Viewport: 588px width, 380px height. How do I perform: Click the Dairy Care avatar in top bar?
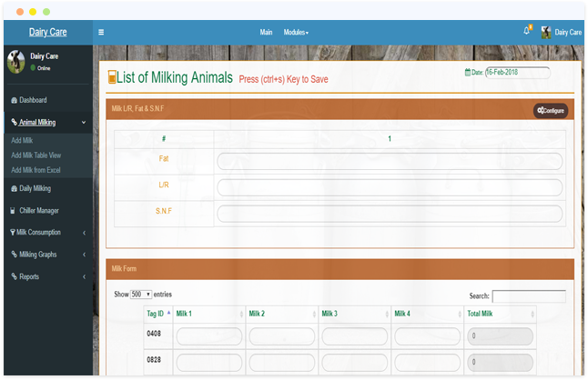[x=546, y=33]
